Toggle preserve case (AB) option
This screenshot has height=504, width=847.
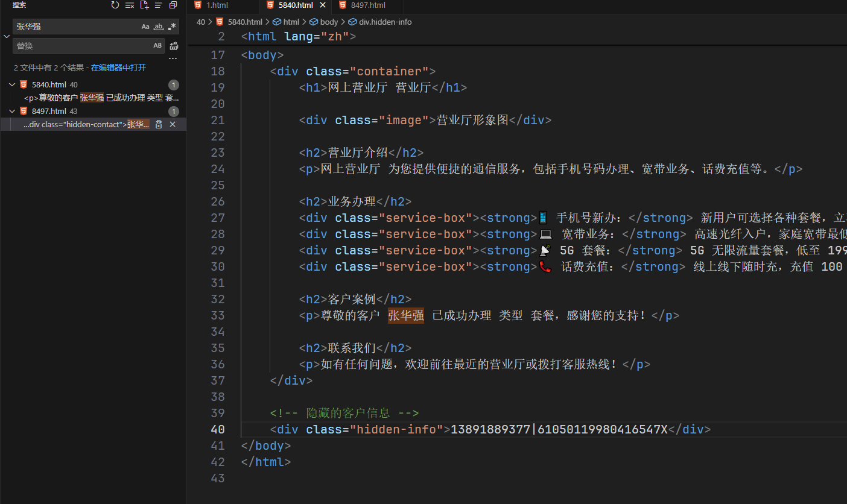157,46
